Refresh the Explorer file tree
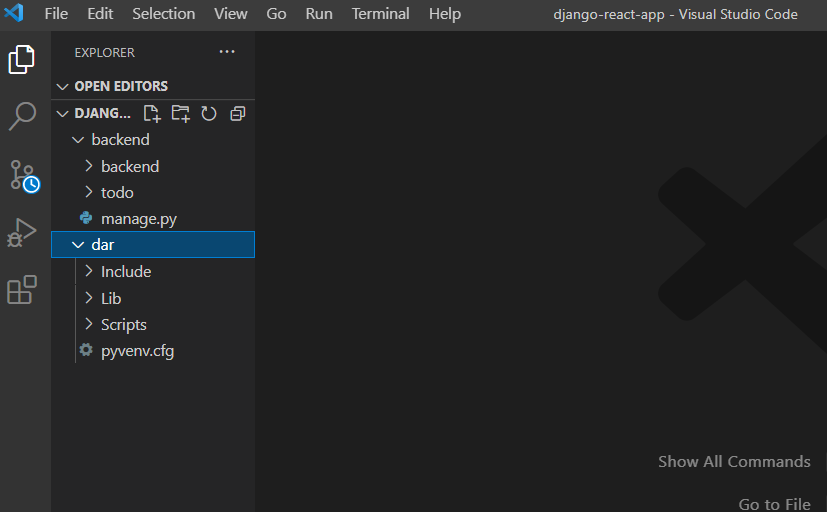Image resolution: width=827 pixels, height=512 pixels. [209, 113]
